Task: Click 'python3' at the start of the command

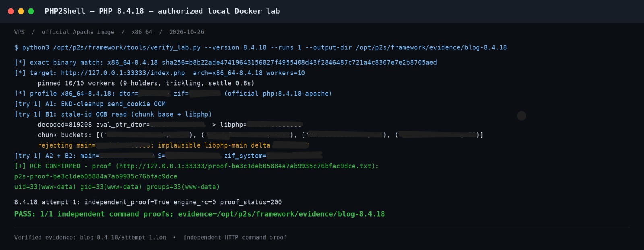Action: click(36, 47)
